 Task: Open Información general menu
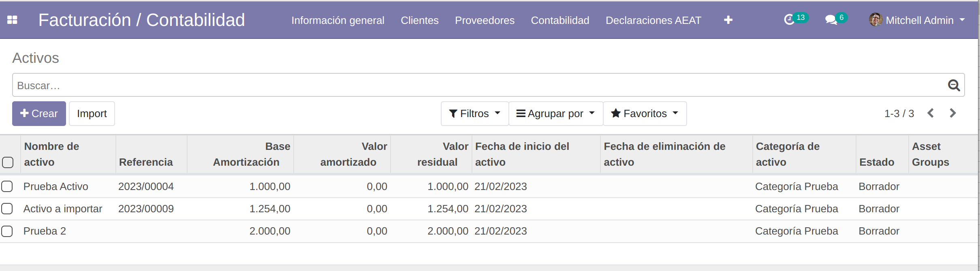[337, 20]
